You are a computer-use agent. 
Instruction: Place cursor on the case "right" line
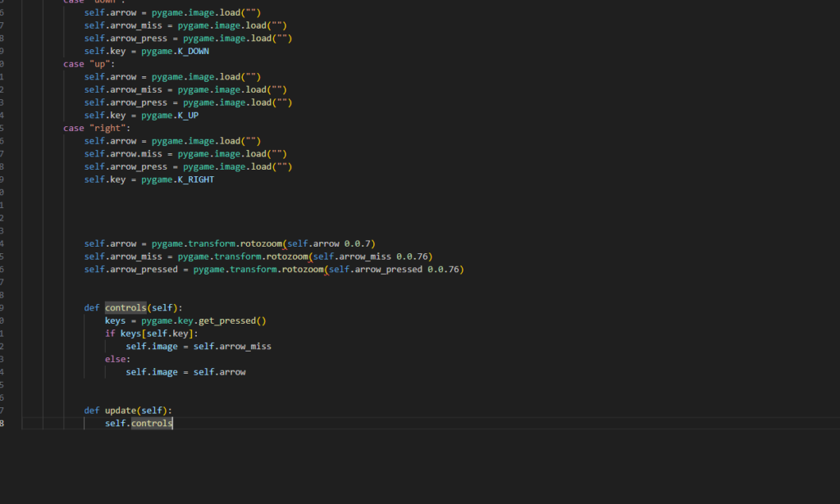point(97,128)
